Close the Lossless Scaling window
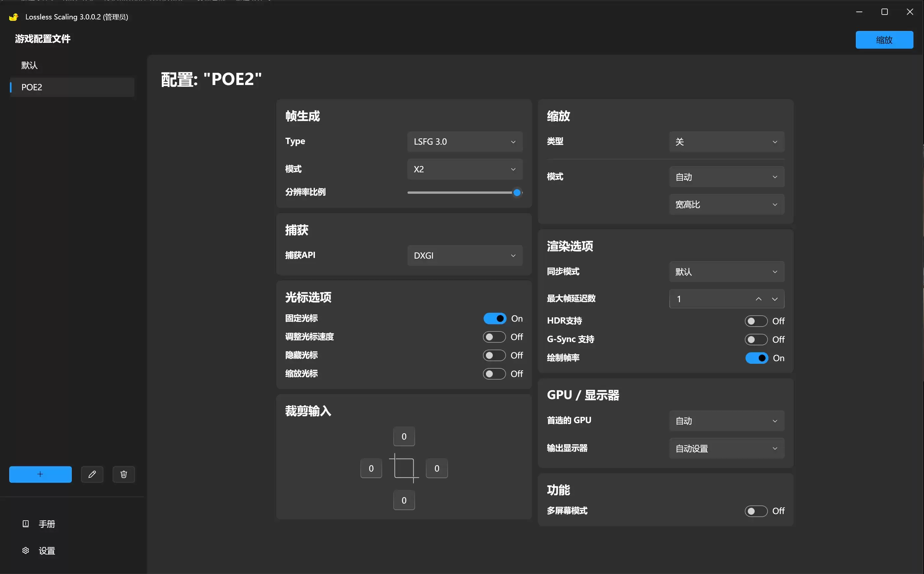 (x=910, y=12)
